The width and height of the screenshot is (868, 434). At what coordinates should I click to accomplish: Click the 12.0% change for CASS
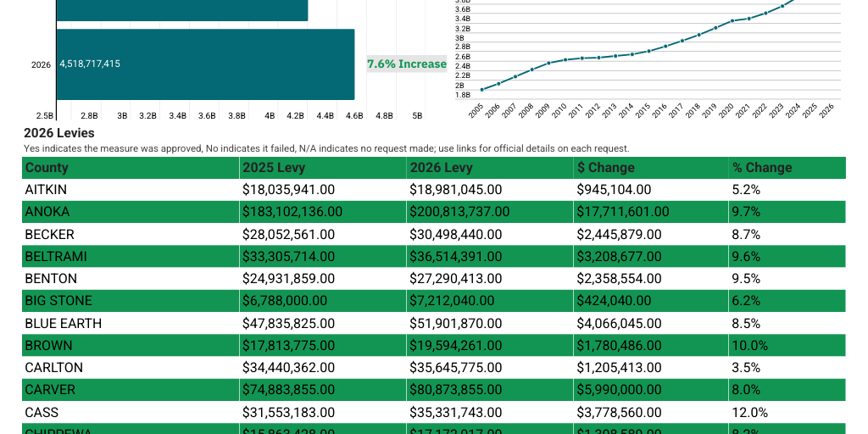[787, 412]
